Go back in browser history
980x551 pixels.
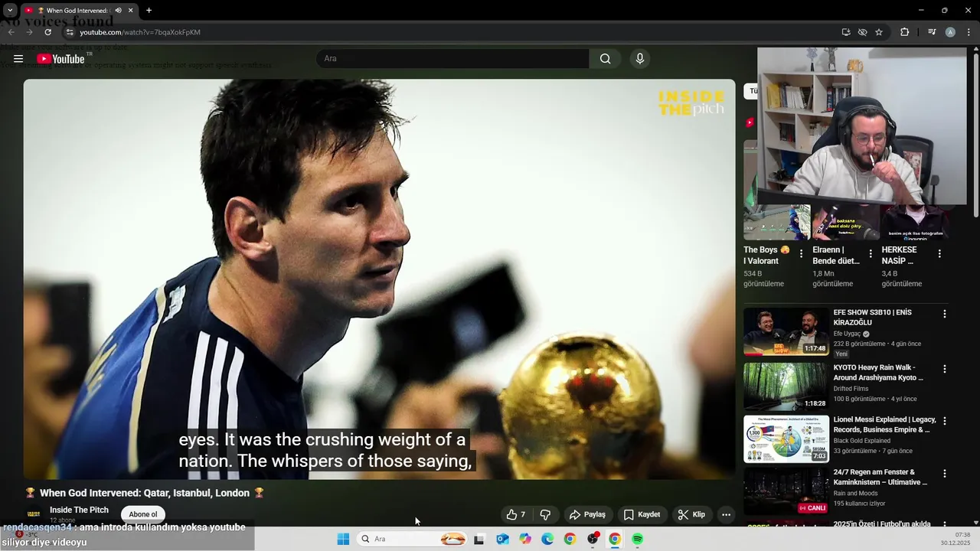pos(11,32)
